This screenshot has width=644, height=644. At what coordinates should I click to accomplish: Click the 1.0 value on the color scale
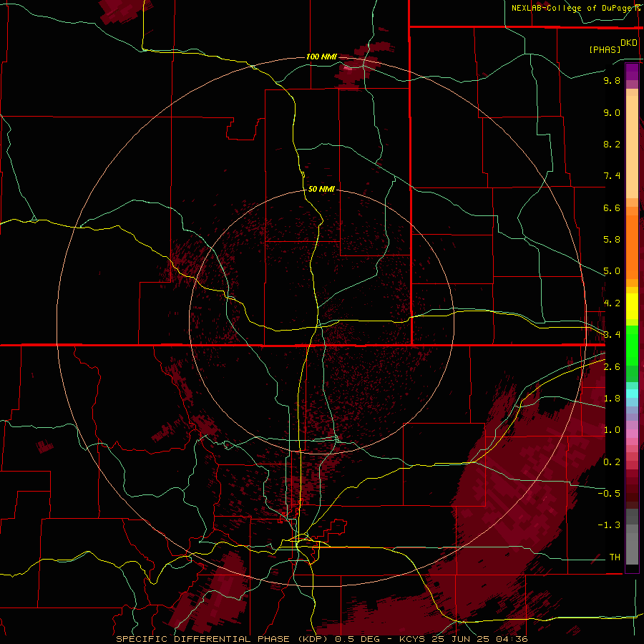(x=612, y=430)
